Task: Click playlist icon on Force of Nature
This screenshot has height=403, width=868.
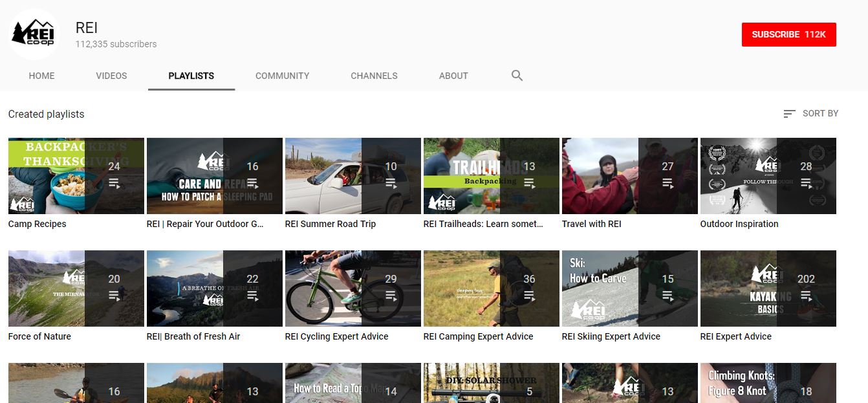Action: (x=114, y=296)
